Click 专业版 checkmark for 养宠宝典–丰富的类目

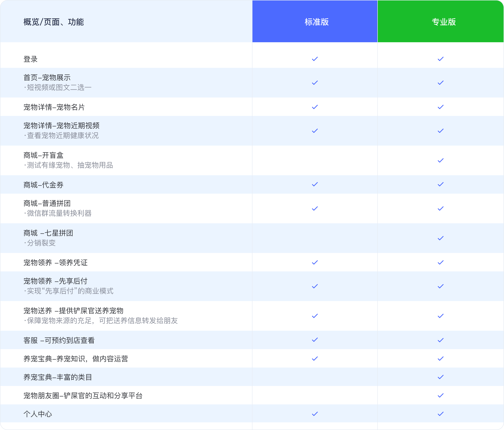441,377
